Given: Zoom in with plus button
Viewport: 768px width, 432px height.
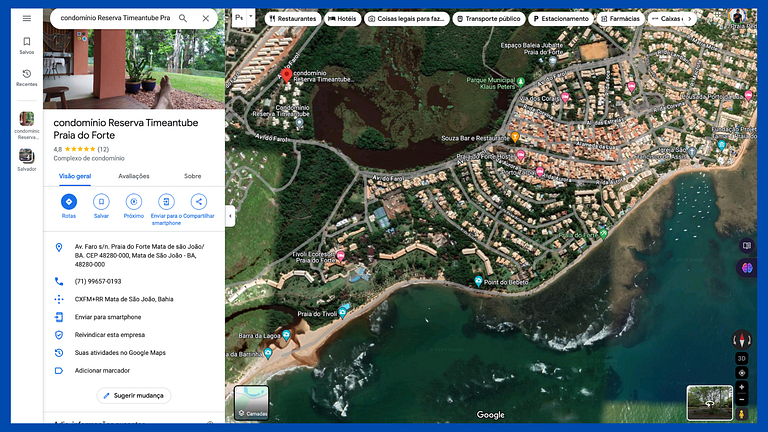Looking at the screenshot, I should [742, 387].
